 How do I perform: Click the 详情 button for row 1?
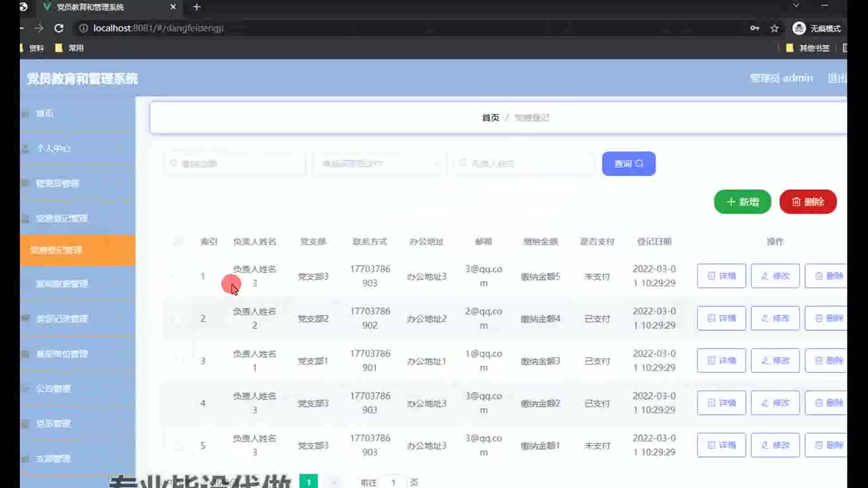pyautogui.click(x=721, y=276)
